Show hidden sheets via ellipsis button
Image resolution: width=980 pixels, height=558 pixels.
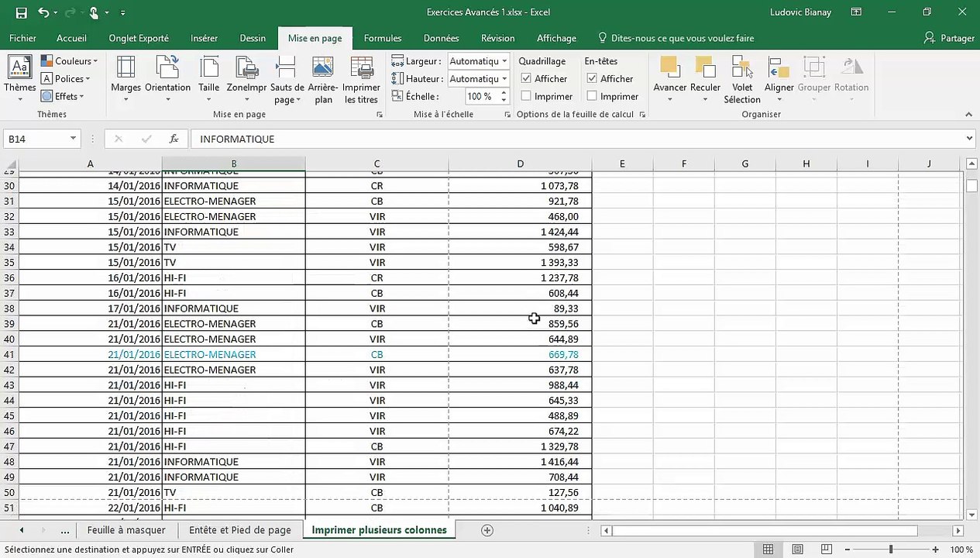tap(64, 530)
